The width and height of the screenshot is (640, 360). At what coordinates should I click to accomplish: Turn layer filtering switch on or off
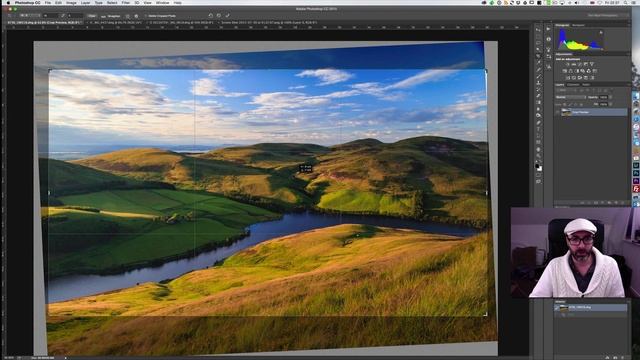click(612, 90)
